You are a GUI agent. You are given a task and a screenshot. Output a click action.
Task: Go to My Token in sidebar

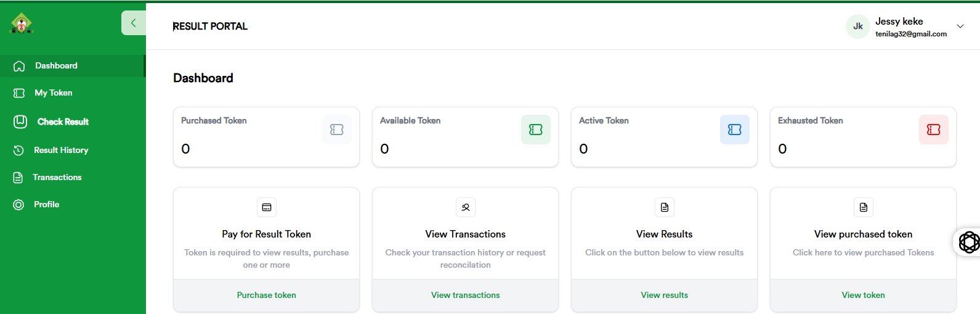coord(54,93)
